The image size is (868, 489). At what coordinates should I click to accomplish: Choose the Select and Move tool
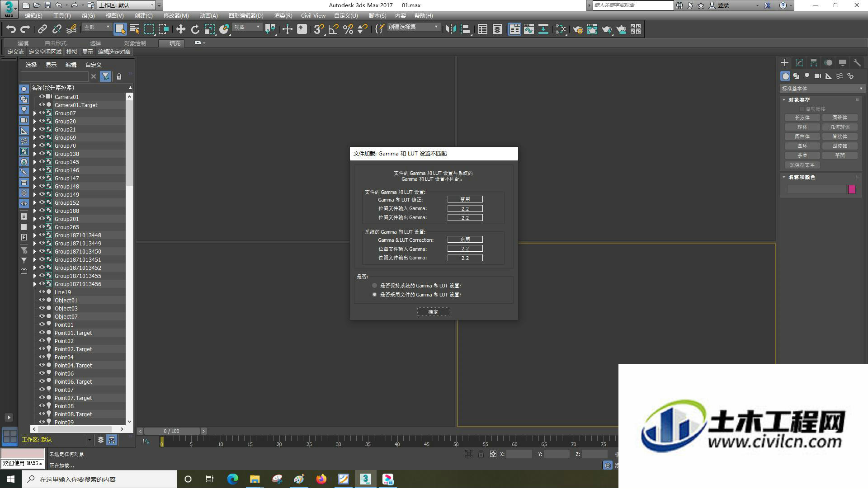click(180, 29)
